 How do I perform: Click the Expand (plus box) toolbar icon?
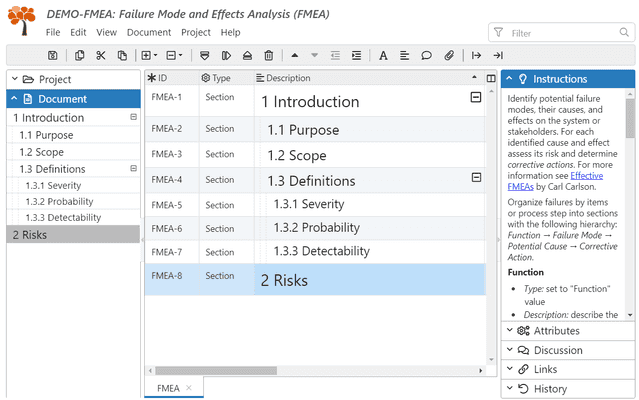(x=146, y=55)
